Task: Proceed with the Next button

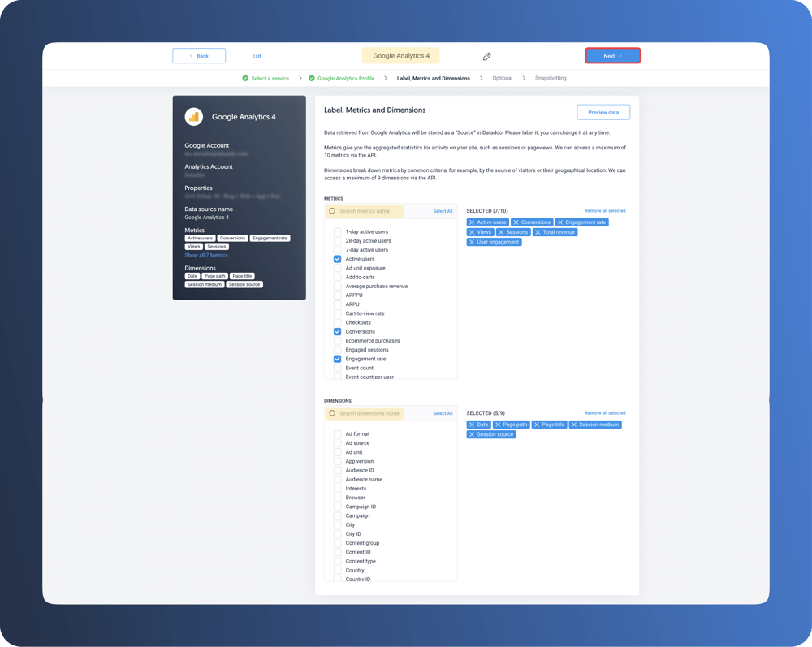Action: click(x=612, y=56)
